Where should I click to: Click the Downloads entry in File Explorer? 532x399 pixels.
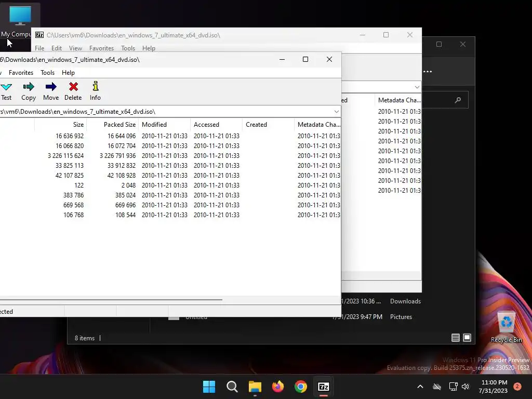(405, 301)
